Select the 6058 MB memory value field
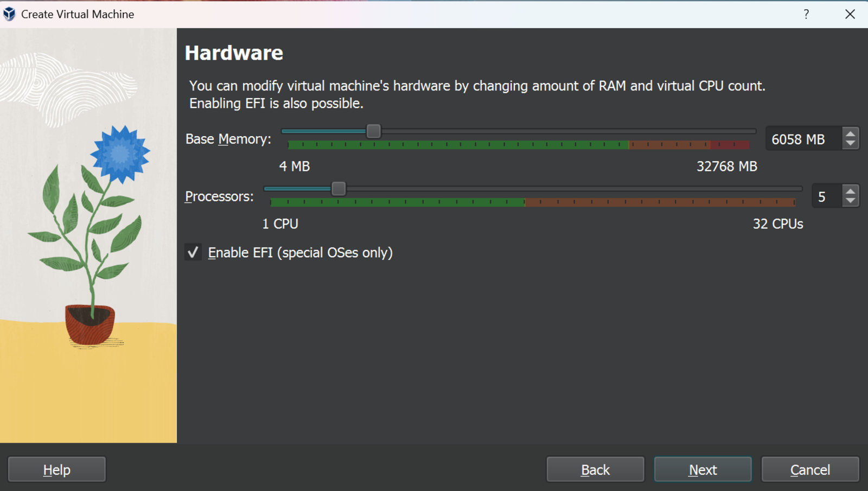Viewport: 868px width, 491px height. 803,139
